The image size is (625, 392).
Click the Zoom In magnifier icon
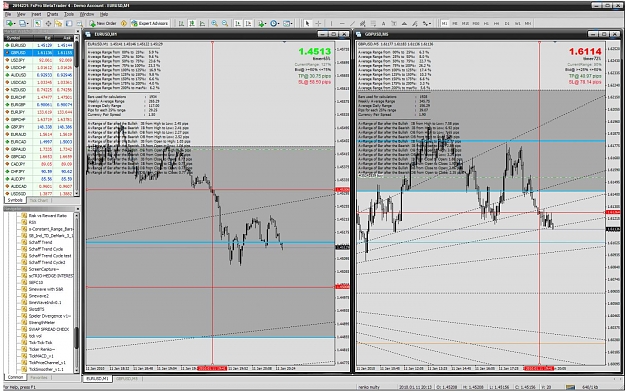[x=214, y=24]
